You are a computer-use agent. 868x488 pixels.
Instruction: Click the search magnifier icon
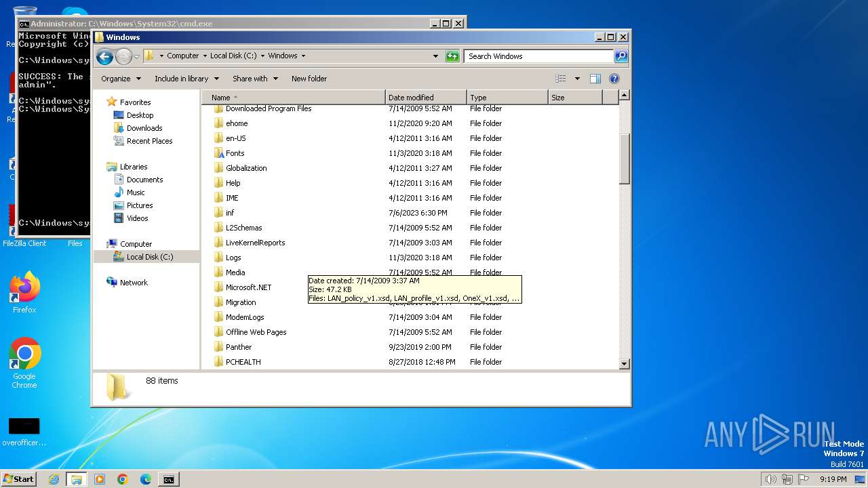620,56
